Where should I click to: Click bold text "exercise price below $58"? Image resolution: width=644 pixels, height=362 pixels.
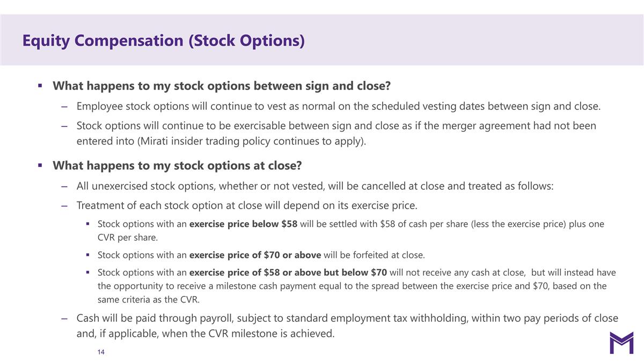pyautogui.click(x=243, y=224)
